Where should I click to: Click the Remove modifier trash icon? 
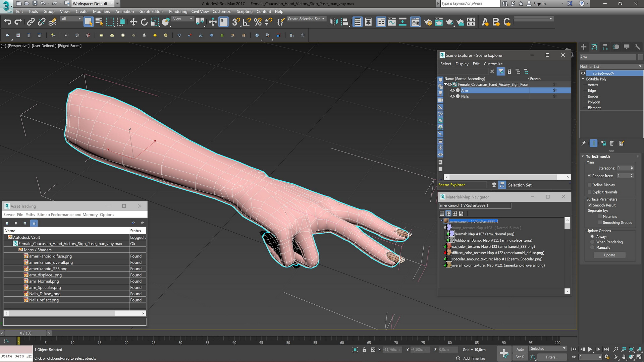tap(612, 143)
